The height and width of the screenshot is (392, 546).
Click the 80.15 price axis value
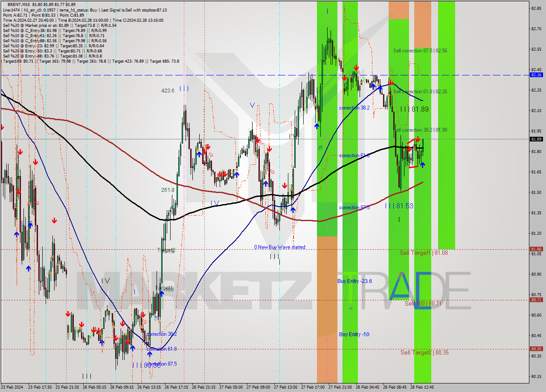536,376
